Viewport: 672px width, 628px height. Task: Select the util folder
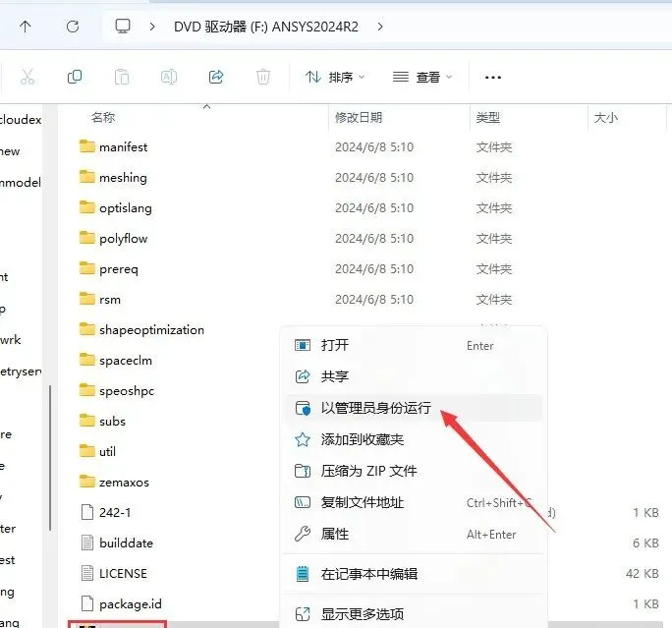pos(97,451)
